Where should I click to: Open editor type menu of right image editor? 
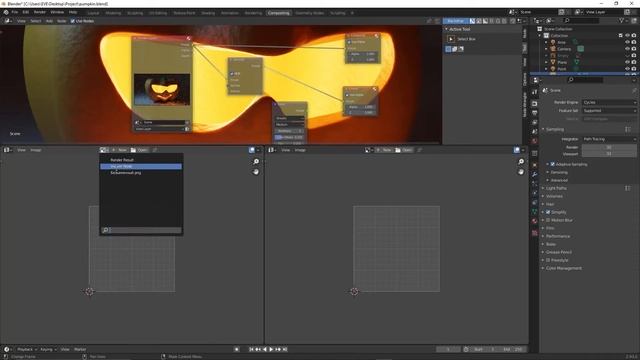pyautogui.click(x=272, y=150)
